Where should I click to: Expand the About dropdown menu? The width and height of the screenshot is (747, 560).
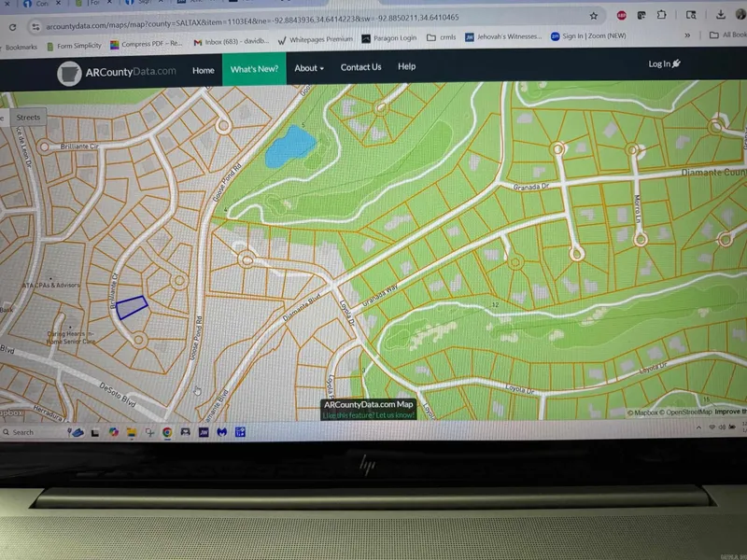(309, 68)
